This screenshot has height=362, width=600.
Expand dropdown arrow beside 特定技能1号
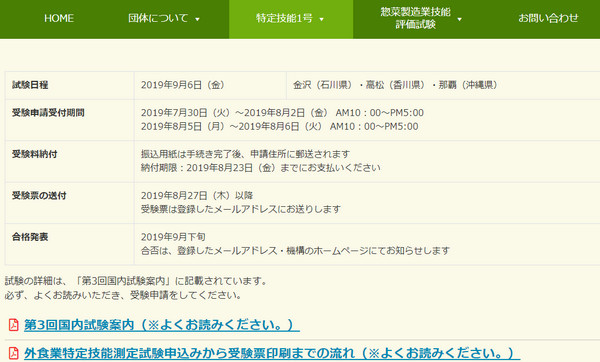tap(321, 19)
